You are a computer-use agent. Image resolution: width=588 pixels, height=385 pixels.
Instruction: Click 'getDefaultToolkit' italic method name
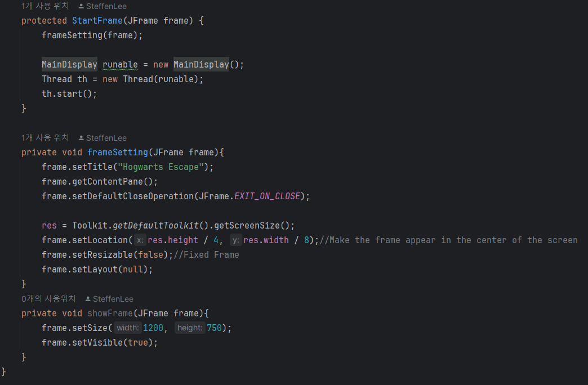pos(155,225)
